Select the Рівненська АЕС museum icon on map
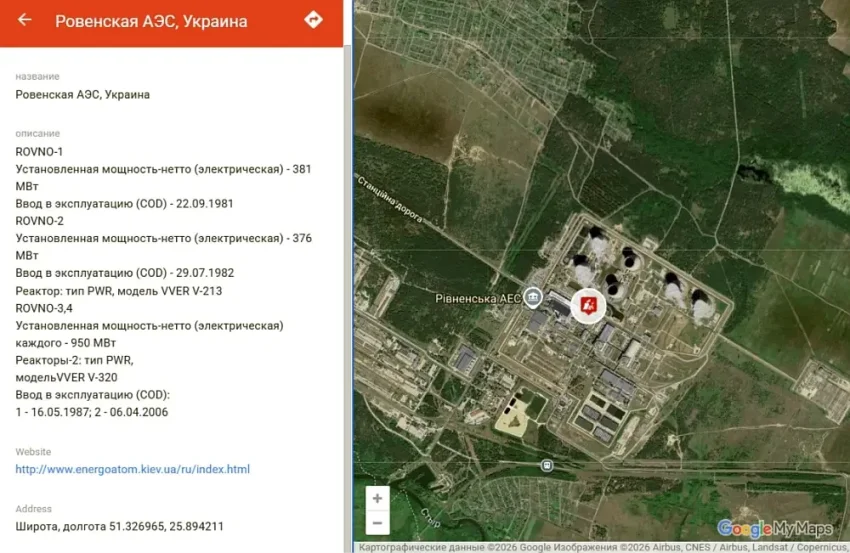The image size is (850, 553). coord(534,298)
